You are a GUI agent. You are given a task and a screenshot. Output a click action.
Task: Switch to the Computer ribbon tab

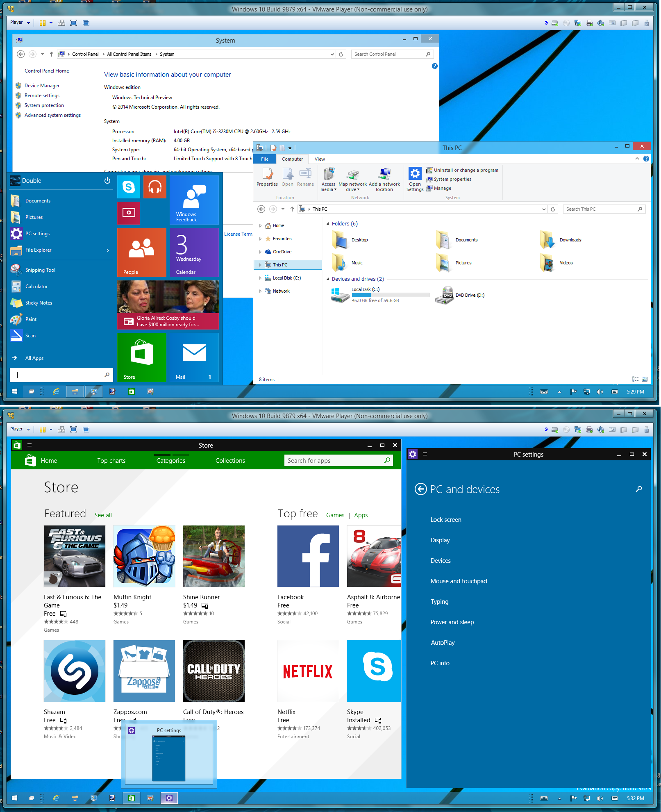[x=293, y=159]
